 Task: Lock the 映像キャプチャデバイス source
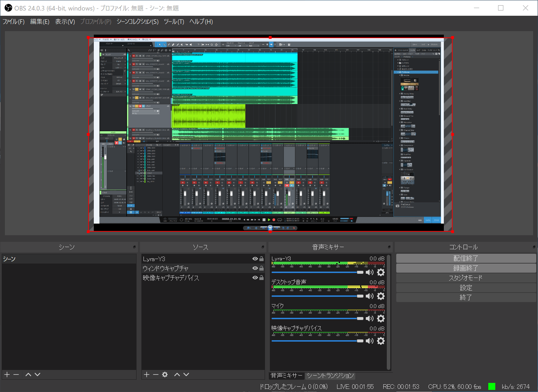[x=261, y=278]
